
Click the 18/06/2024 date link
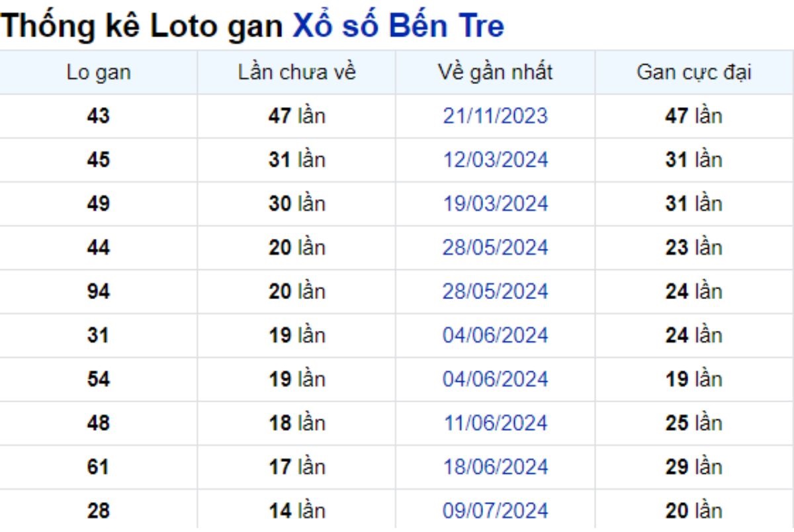point(496,466)
